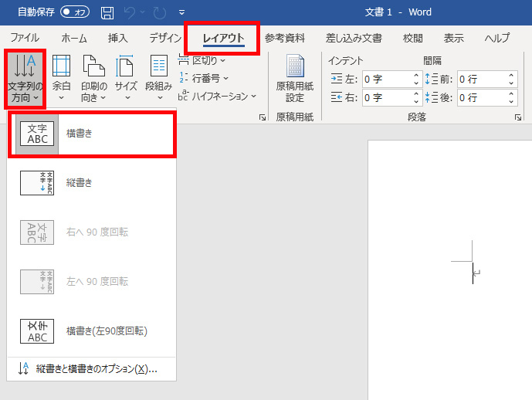This screenshot has width=532, height=400.
Task: Open the 行番号 line numbers dropdown
Action: [x=203, y=78]
